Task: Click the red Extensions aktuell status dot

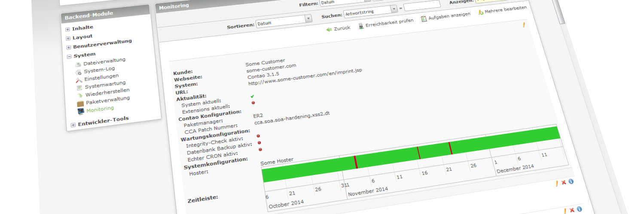Action: (x=253, y=103)
